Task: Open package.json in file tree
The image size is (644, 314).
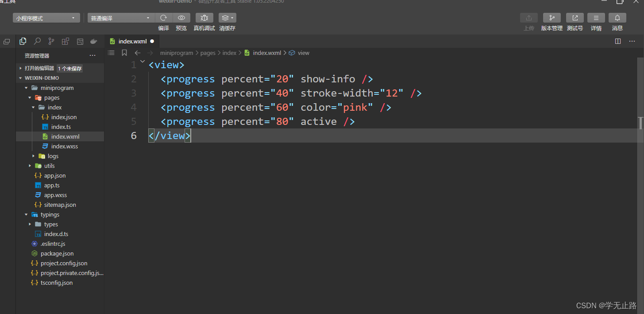Action: (x=57, y=253)
